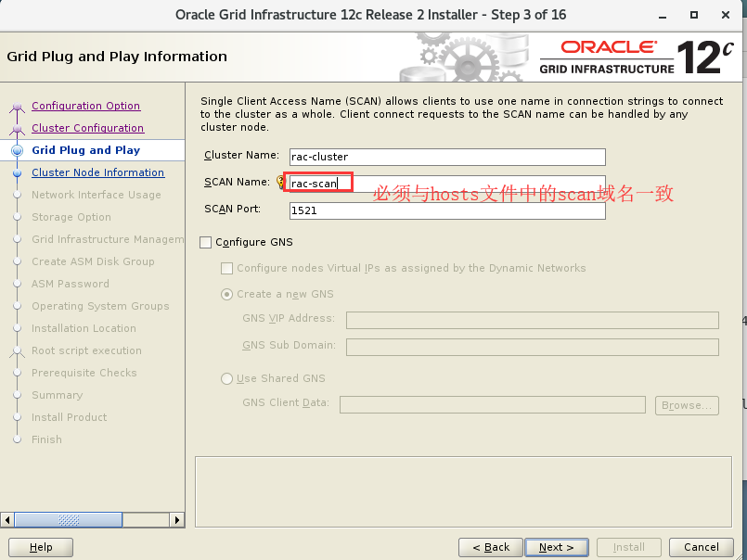
Task: Go back with the Back button
Action: [x=491, y=547]
